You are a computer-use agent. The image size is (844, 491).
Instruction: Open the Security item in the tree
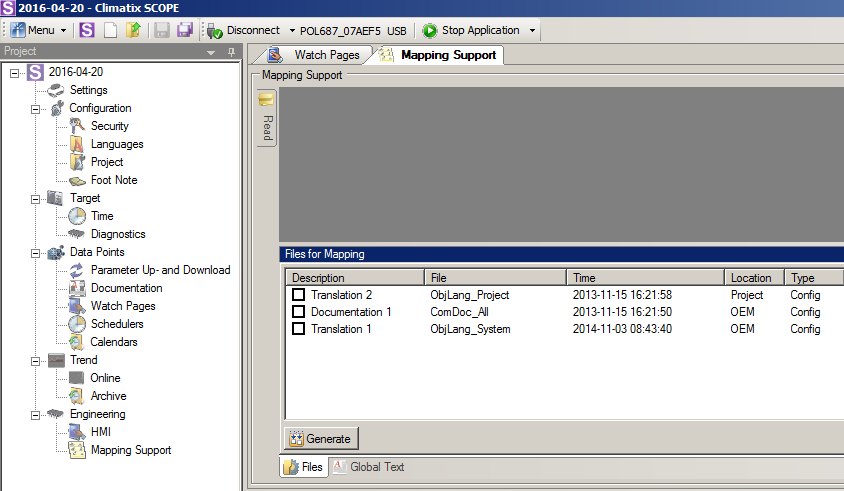pyautogui.click(x=109, y=126)
